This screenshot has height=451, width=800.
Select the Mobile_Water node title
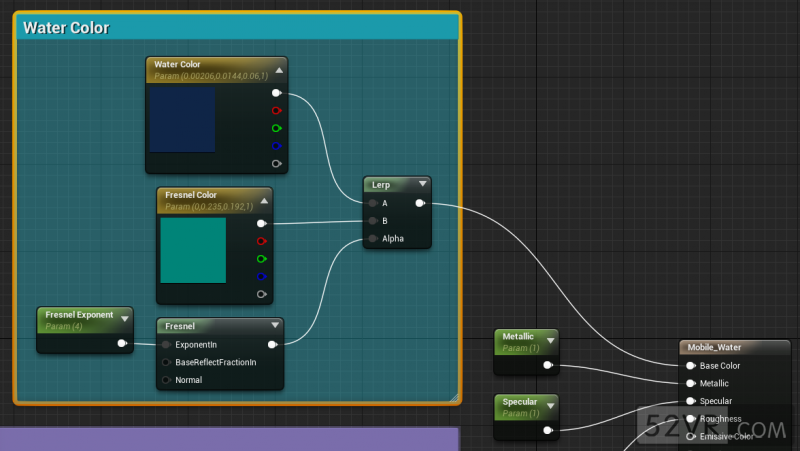click(713, 348)
